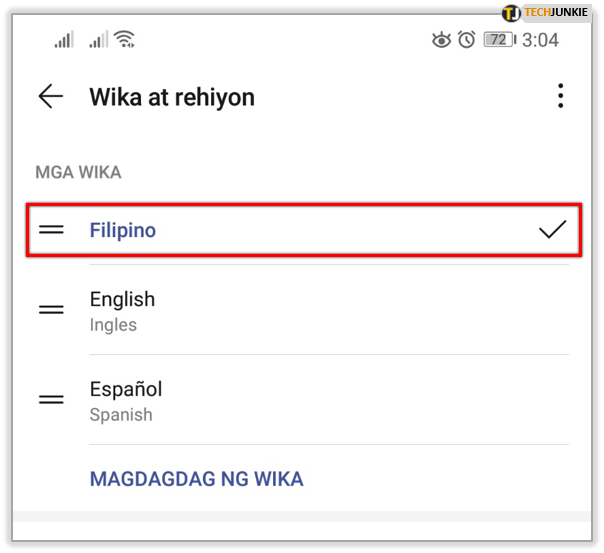
Task: Click the Wika at rehiyon title
Action: coord(172,97)
